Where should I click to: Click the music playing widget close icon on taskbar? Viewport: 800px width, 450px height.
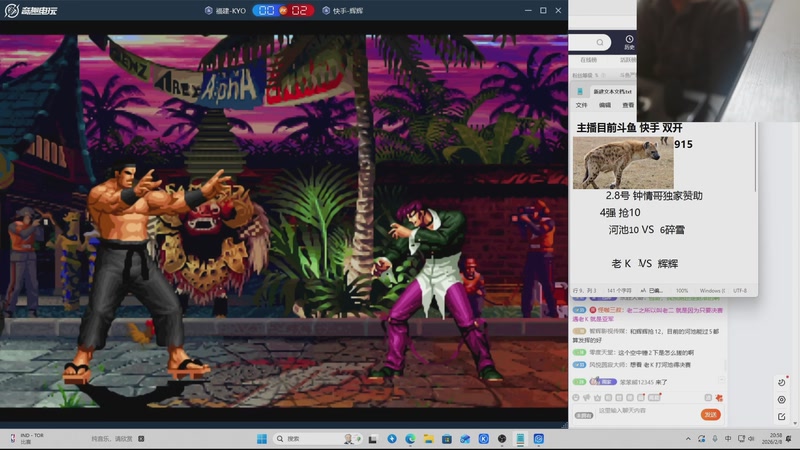pos(141,439)
